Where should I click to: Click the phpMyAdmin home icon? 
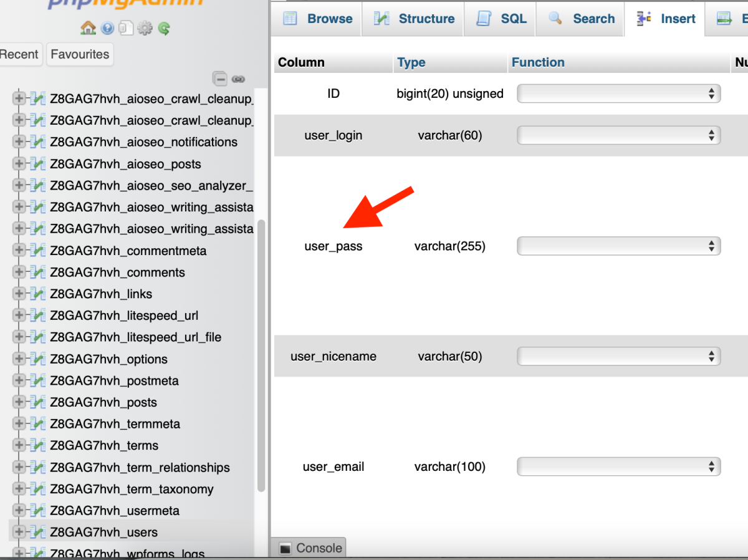coord(89,28)
